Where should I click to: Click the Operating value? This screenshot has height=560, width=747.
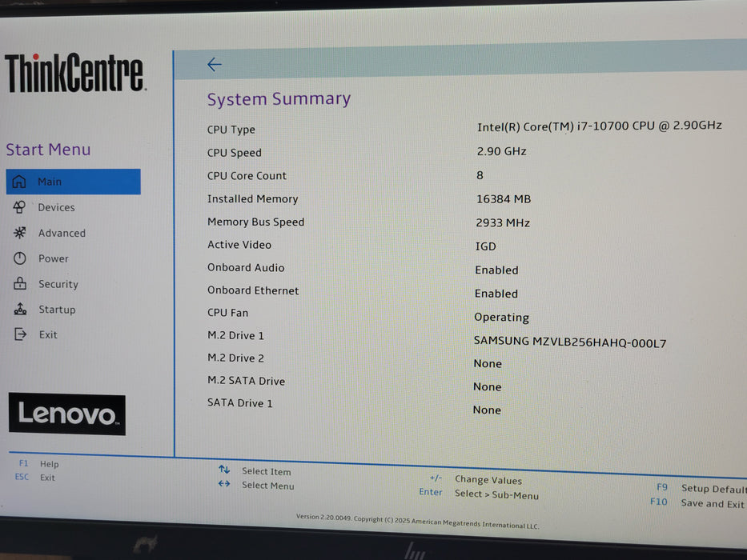click(x=501, y=317)
